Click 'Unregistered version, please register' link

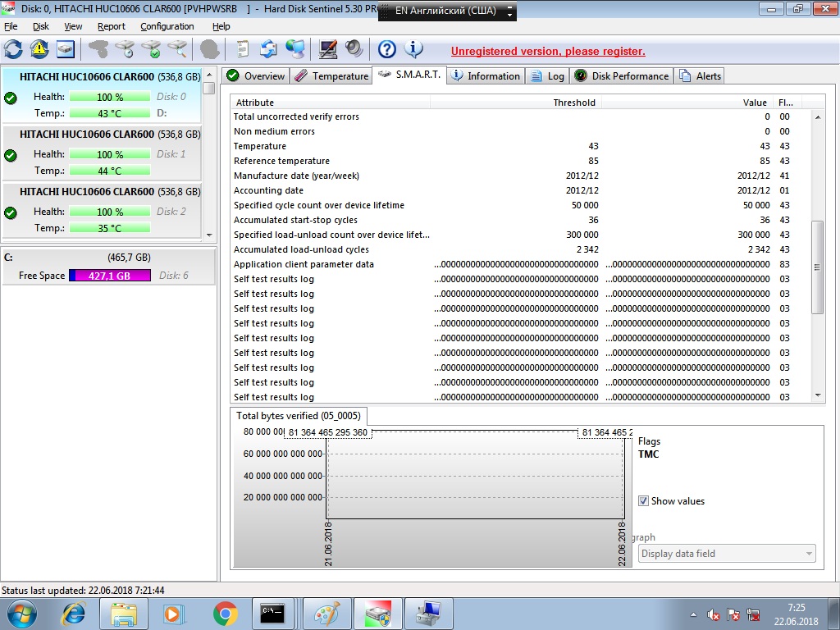tap(548, 52)
